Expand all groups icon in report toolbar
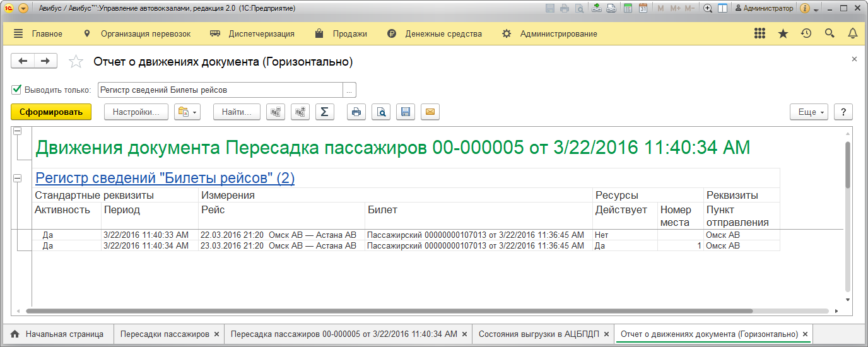868x347 pixels. [300, 112]
